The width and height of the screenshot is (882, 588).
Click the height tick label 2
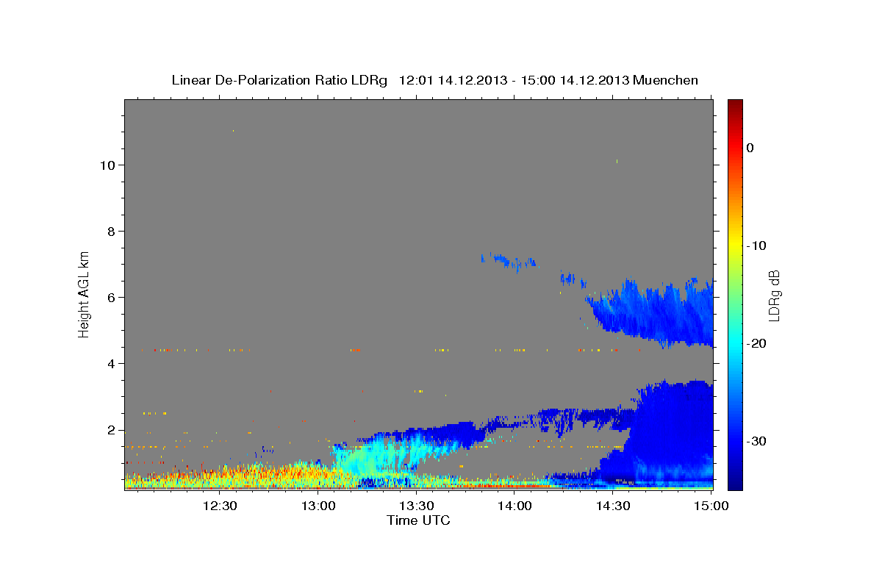tap(110, 429)
